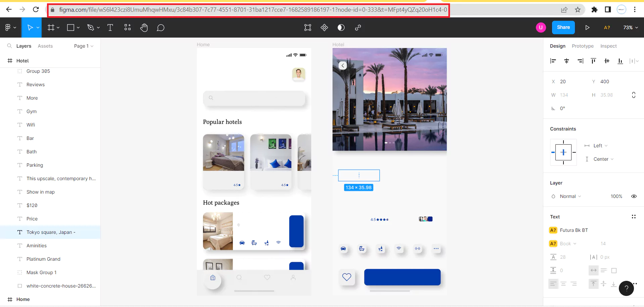Switch to the Prototype tab
The width and height of the screenshot is (644, 307).
pos(583,46)
